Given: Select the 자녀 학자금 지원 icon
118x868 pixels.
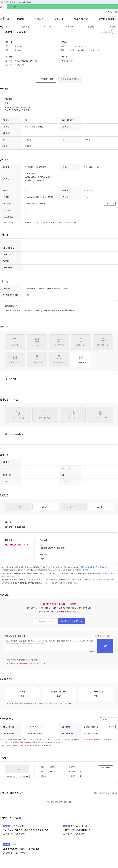Looking at the screenshot, I should pyautogui.click(x=103, y=342).
